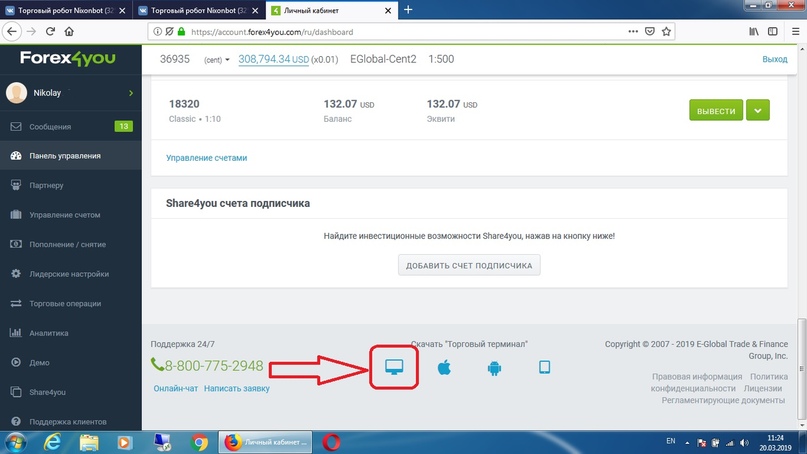Open the cent account type dropdown
Image resolution: width=807 pixels, height=454 pixels.
pyautogui.click(x=217, y=60)
